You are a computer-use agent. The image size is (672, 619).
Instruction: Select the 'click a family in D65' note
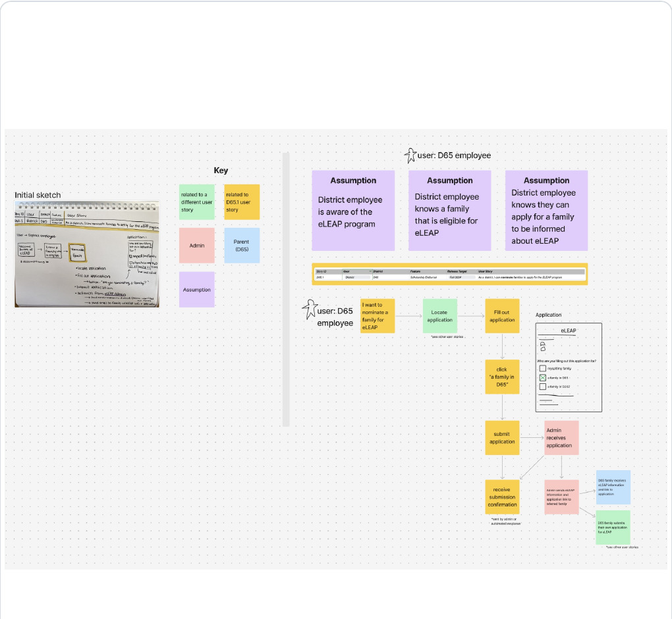tap(502, 377)
